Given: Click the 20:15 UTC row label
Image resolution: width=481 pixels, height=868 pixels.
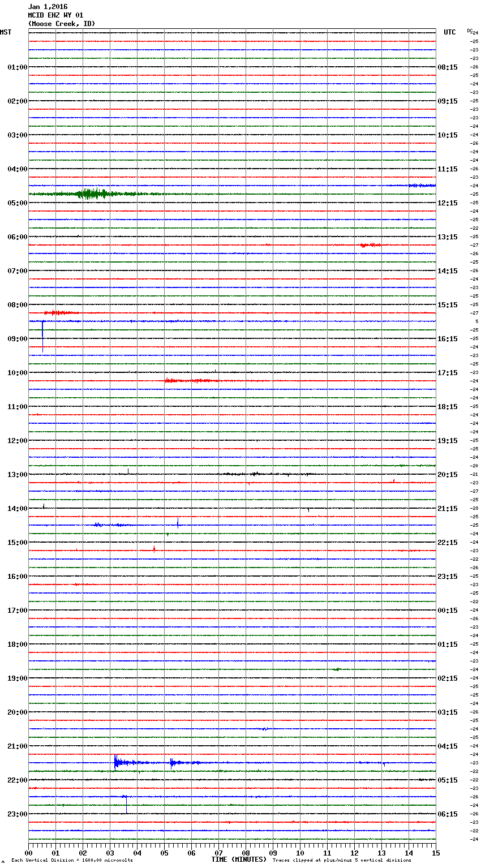Looking at the screenshot, I should click(x=448, y=475).
